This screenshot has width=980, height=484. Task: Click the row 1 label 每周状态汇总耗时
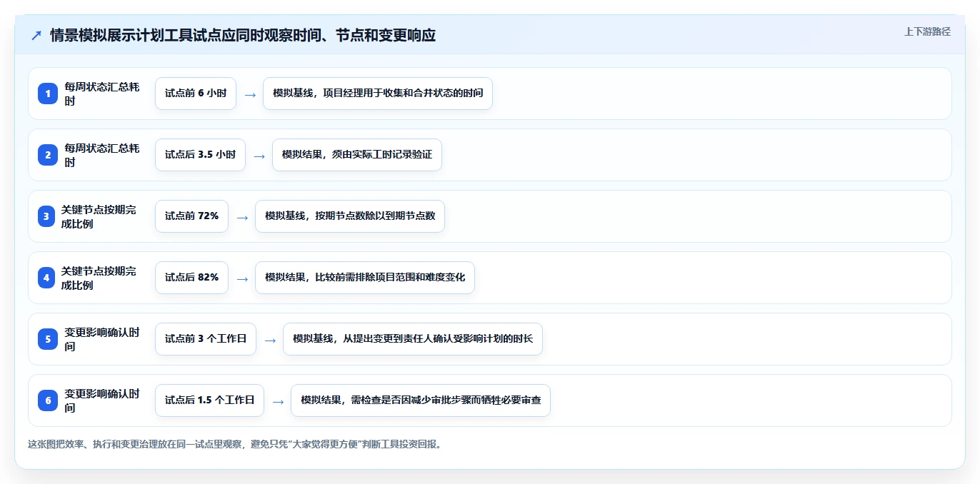101,94
